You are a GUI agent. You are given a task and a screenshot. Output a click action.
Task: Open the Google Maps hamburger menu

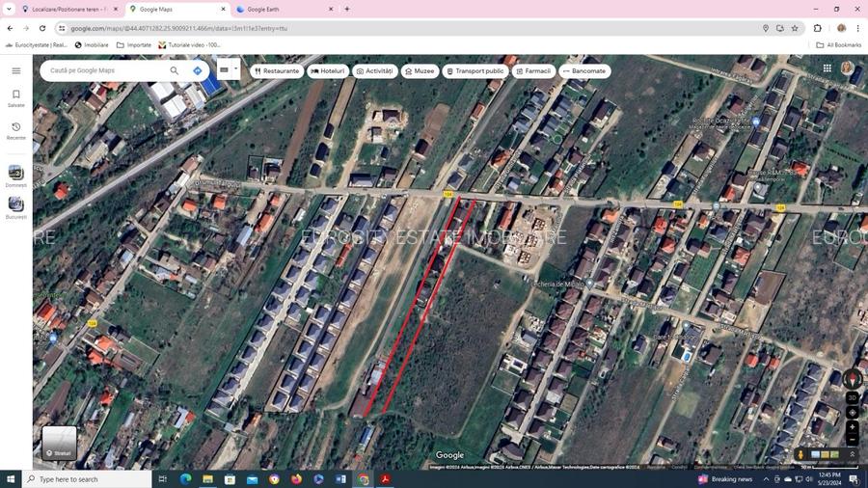click(x=15, y=70)
